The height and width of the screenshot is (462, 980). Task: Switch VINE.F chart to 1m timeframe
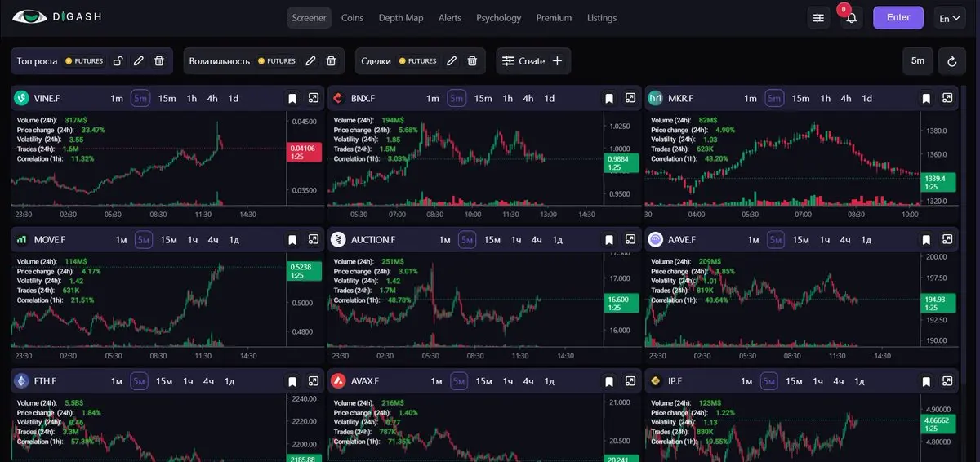(x=117, y=99)
